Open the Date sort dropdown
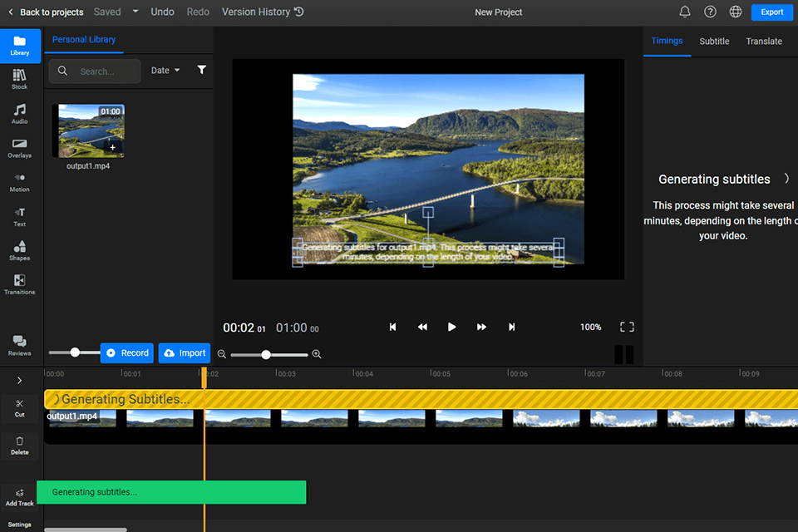 pos(165,71)
